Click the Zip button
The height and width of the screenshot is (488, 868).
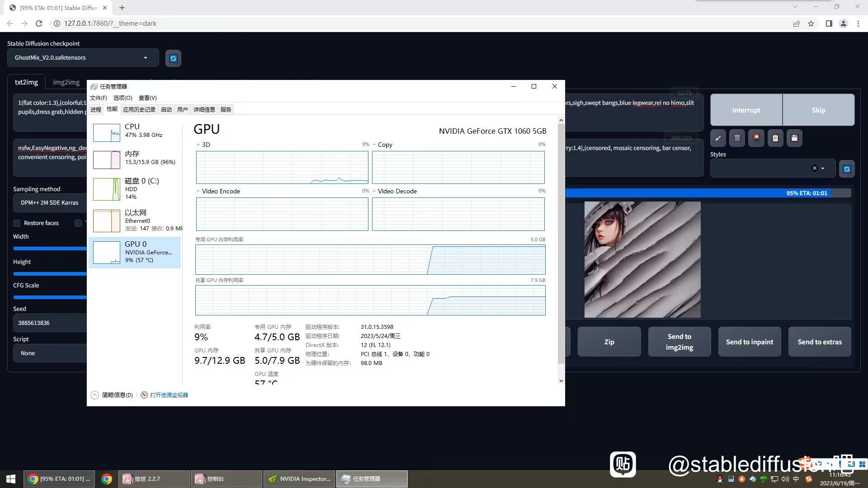[609, 342]
